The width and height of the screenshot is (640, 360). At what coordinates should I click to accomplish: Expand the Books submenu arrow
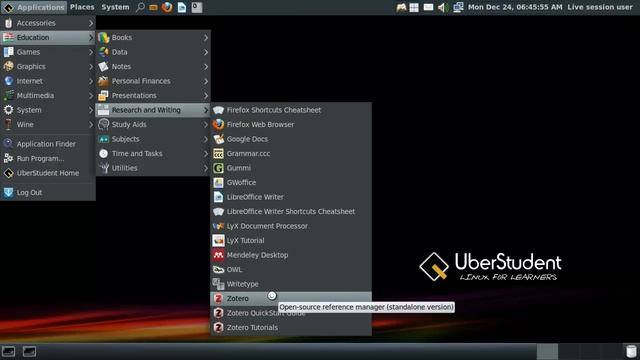coord(206,38)
